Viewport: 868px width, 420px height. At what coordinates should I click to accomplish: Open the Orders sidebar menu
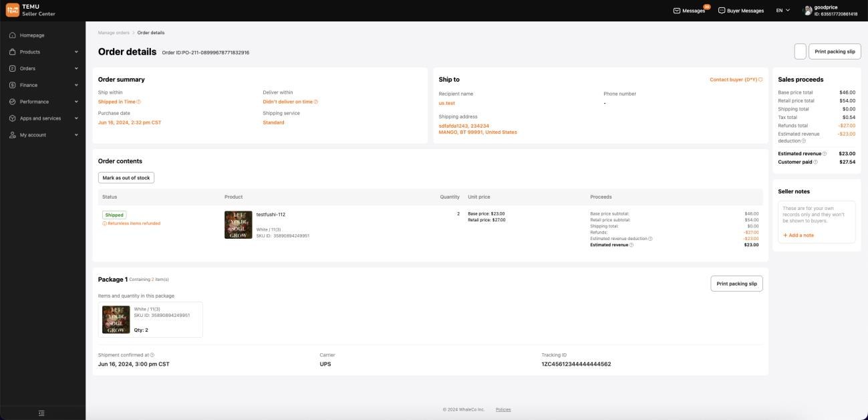click(27, 68)
